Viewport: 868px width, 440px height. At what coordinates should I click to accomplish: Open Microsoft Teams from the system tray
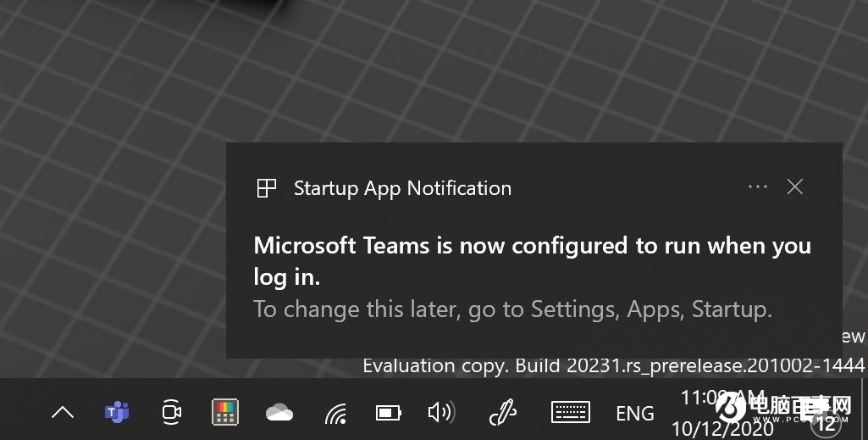[117, 412]
